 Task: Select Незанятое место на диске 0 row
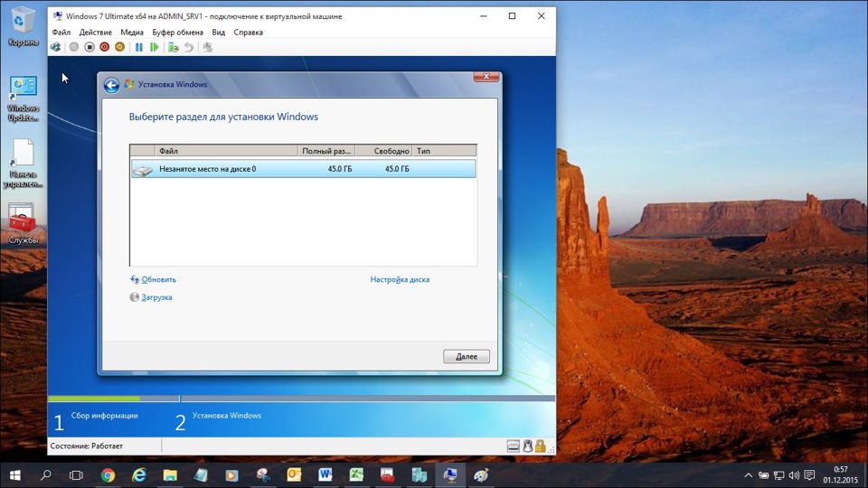[304, 169]
